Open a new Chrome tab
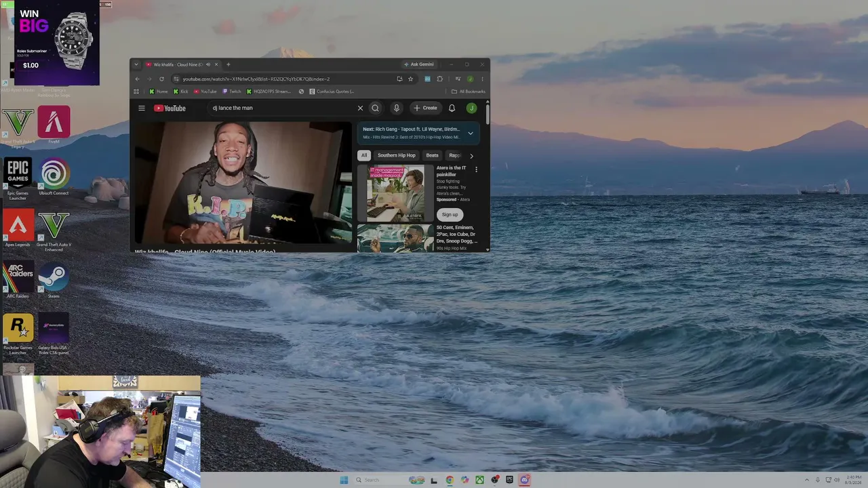 pos(228,64)
